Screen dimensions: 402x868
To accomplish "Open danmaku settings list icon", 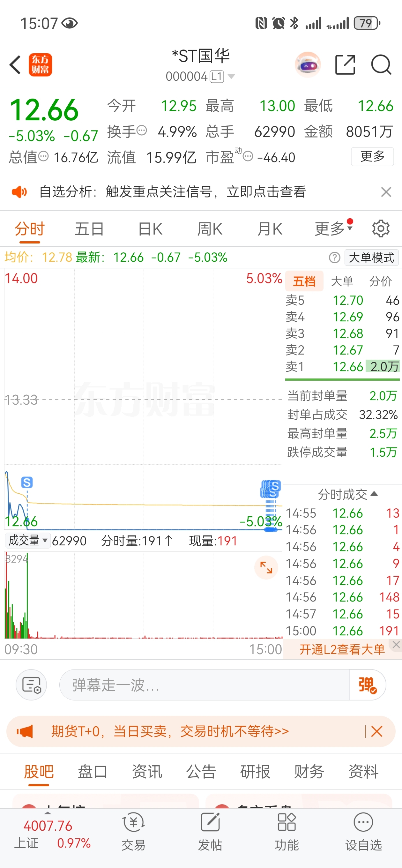I will [31, 685].
